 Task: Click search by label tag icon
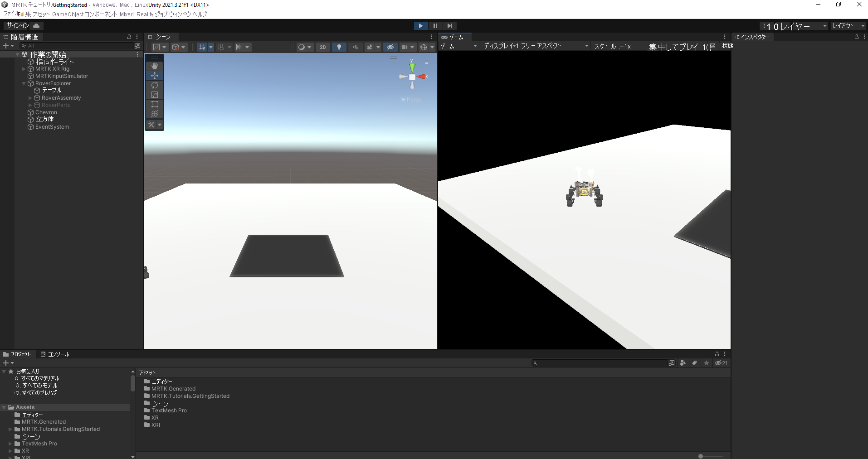pos(694,363)
